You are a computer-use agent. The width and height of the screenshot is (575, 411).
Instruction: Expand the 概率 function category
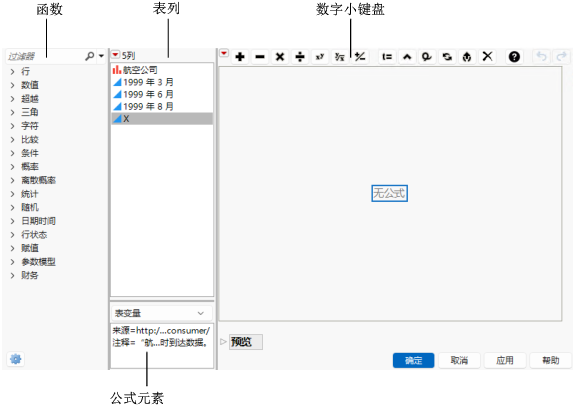pos(12,166)
